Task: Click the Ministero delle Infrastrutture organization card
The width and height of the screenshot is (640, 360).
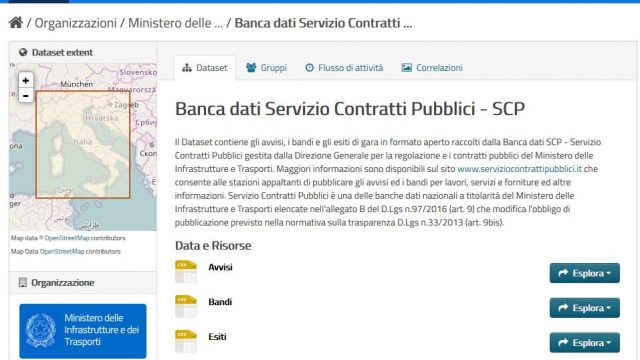Action: point(83,331)
